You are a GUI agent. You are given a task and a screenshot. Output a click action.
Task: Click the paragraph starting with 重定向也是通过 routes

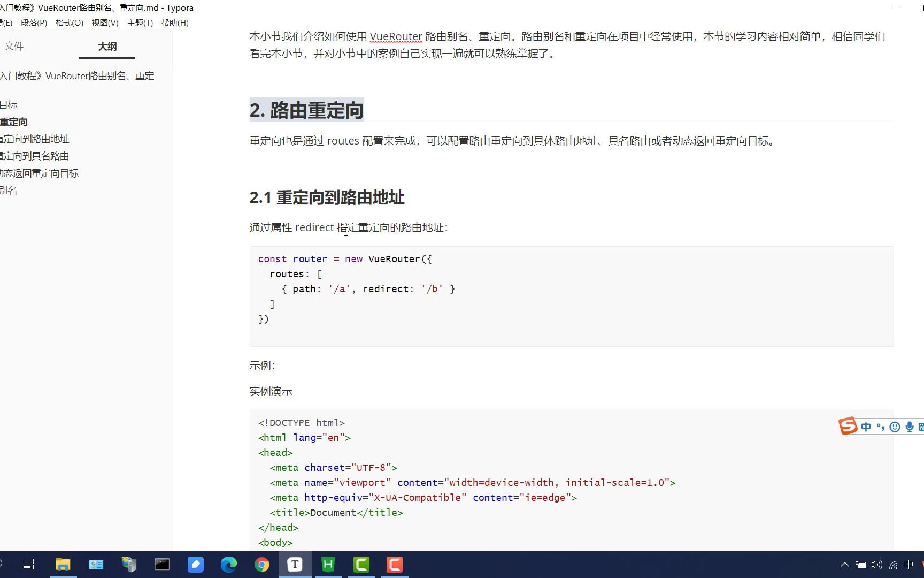click(513, 141)
